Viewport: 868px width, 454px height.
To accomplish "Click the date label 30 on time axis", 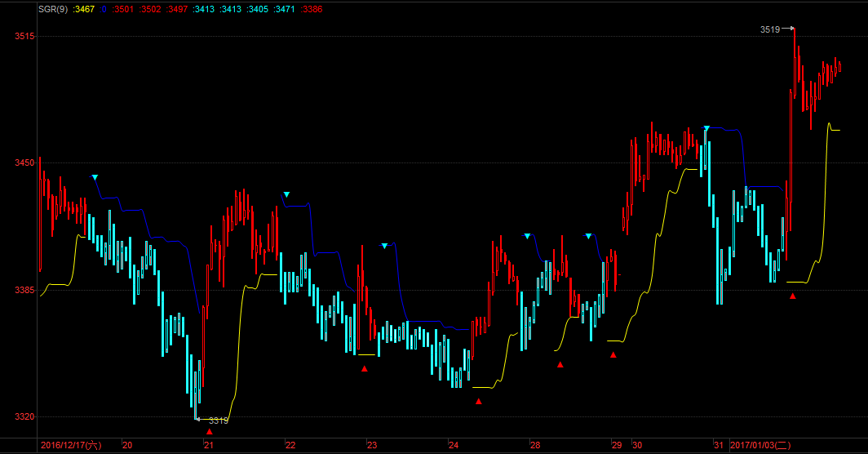I will click(x=637, y=445).
